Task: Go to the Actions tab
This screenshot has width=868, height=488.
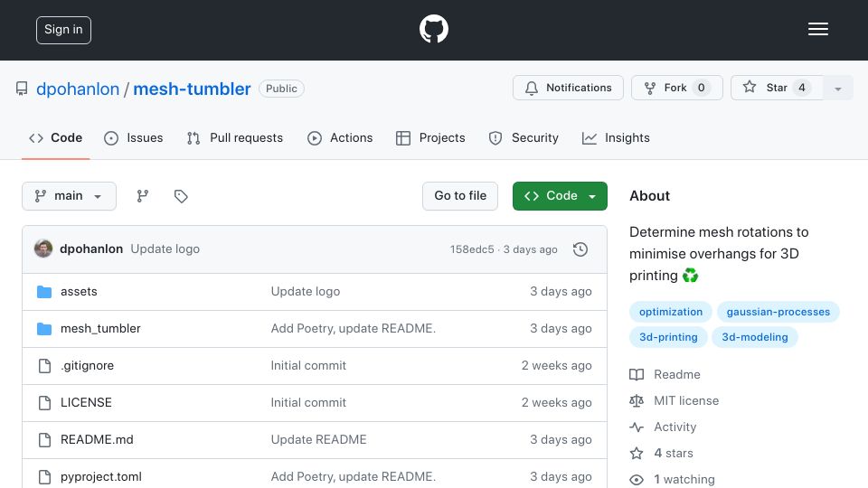Action: 340,137
